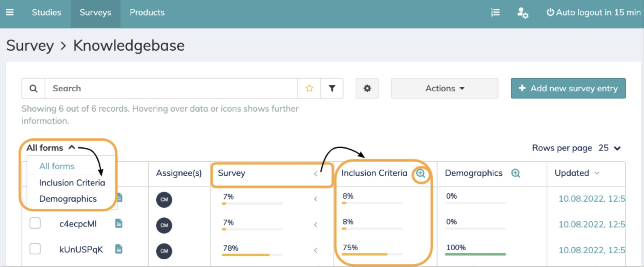
Task: Zoom into Demographics column
Action: (x=516, y=173)
